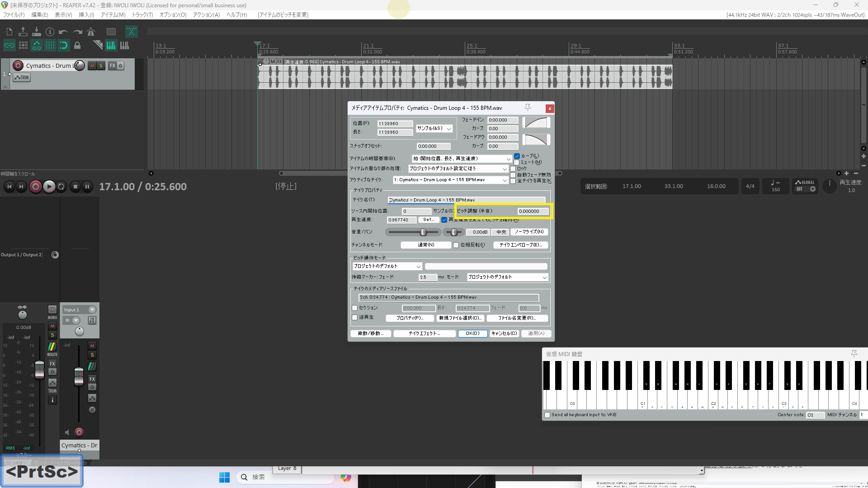Viewport: 868px width, 488px height.
Task: Open the トラック(T) menu
Action: click(x=142, y=14)
